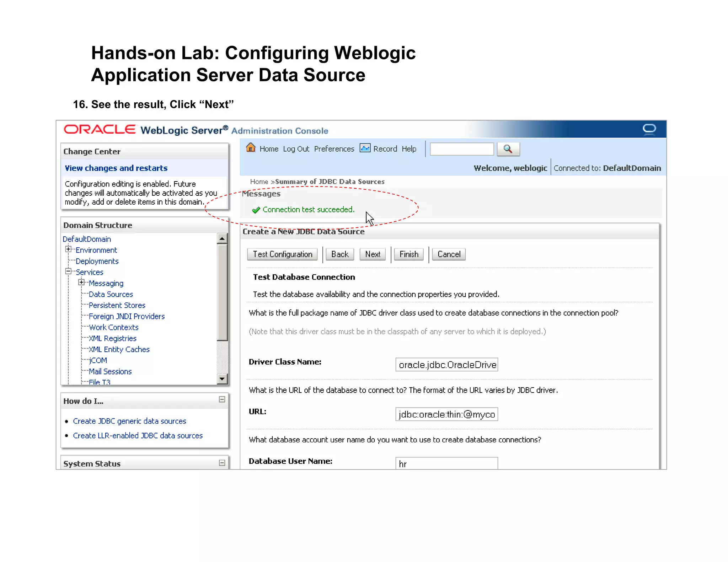Click View changes and restarts link
728x562 pixels.
click(x=116, y=168)
